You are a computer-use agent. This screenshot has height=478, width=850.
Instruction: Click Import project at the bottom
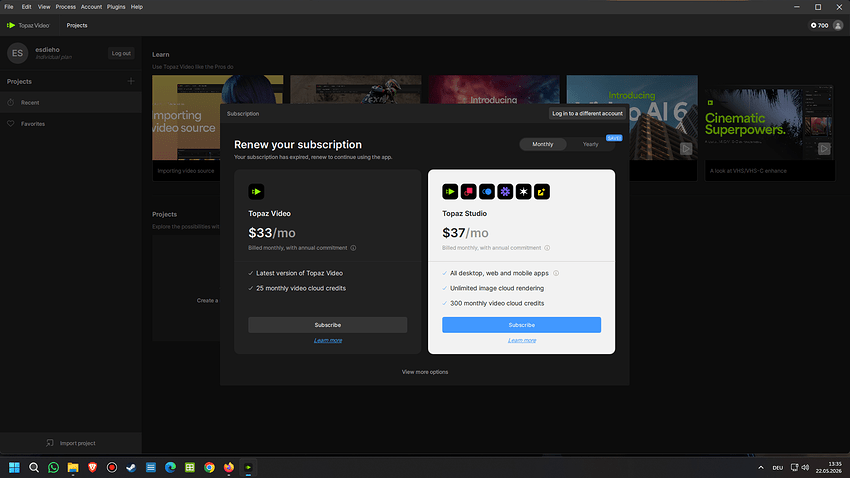tap(70, 443)
